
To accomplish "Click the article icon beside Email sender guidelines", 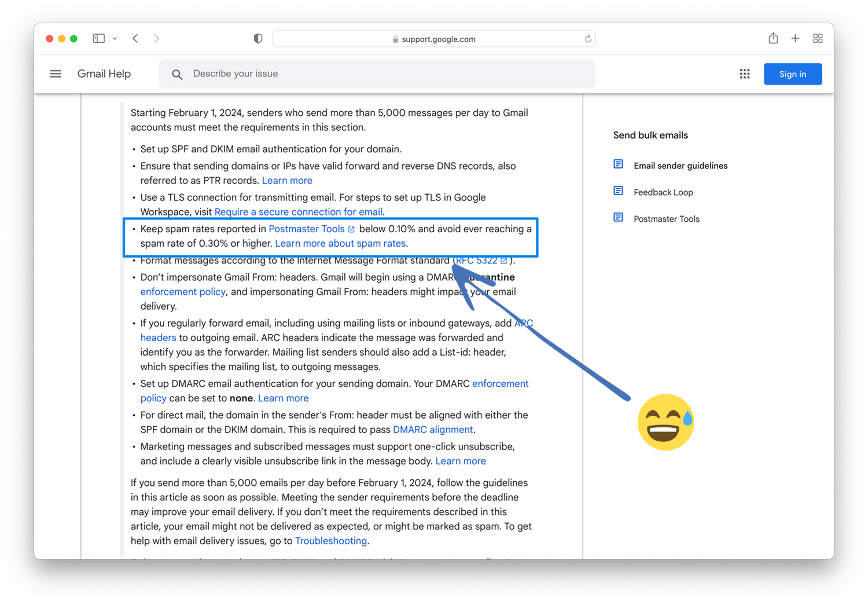I will tap(619, 164).
